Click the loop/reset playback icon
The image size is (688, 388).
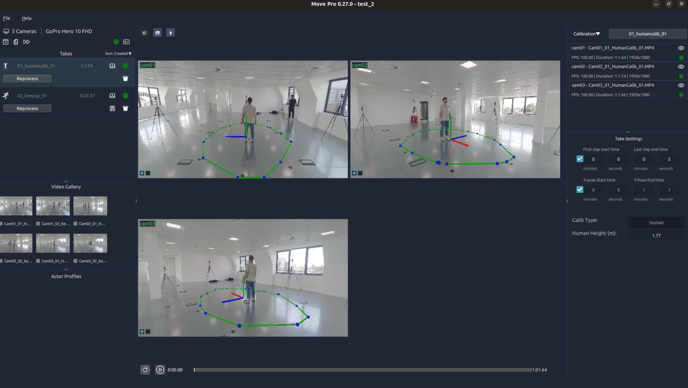click(145, 370)
